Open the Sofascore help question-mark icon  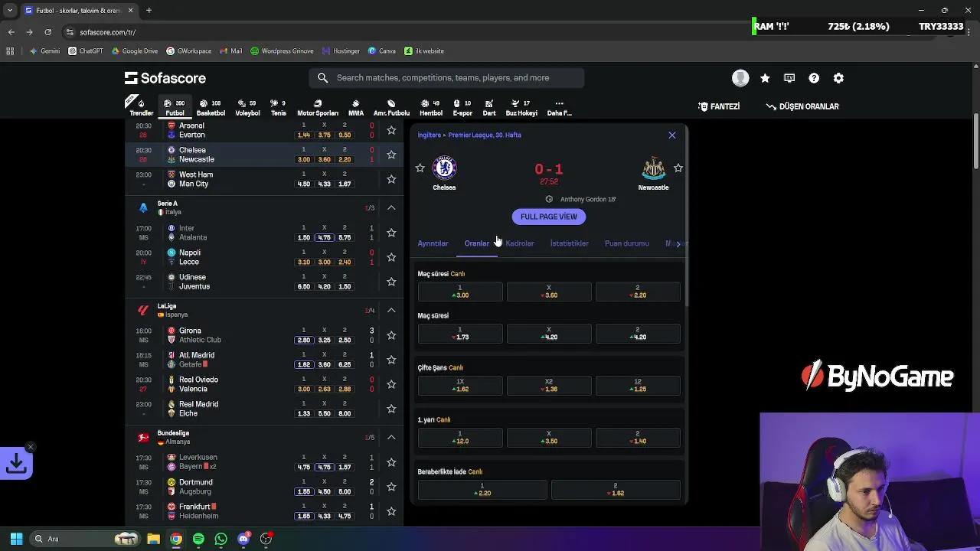click(814, 78)
